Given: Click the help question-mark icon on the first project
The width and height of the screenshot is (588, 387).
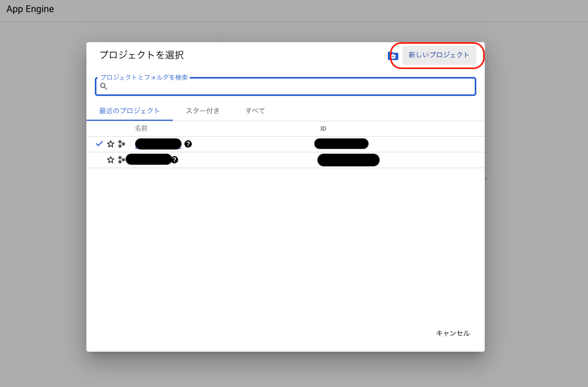Looking at the screenshot, I should (188, 143).
